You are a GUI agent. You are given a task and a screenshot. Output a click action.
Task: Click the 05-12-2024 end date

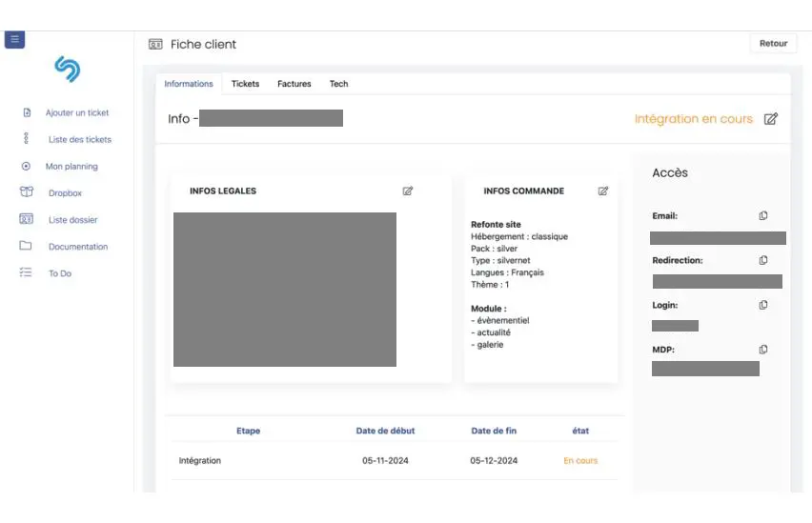(494, 461)
